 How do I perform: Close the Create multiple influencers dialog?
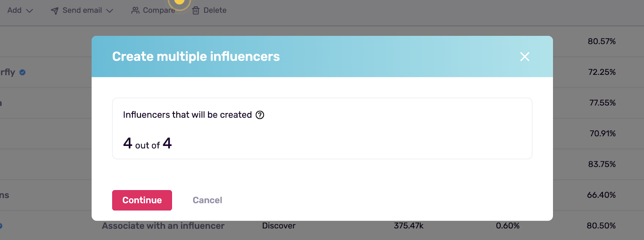pos(524,57)
